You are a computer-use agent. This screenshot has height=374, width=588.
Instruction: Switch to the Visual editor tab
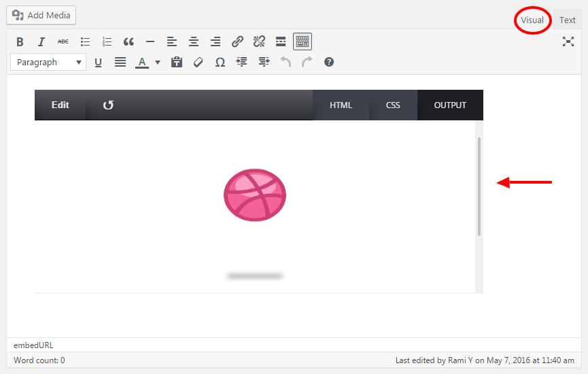point(532,20)
